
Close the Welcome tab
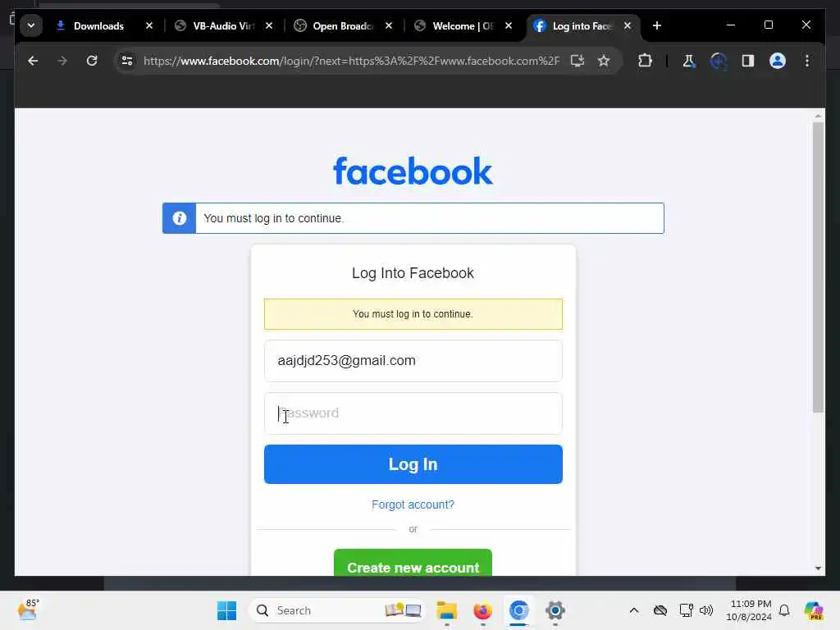509,25
